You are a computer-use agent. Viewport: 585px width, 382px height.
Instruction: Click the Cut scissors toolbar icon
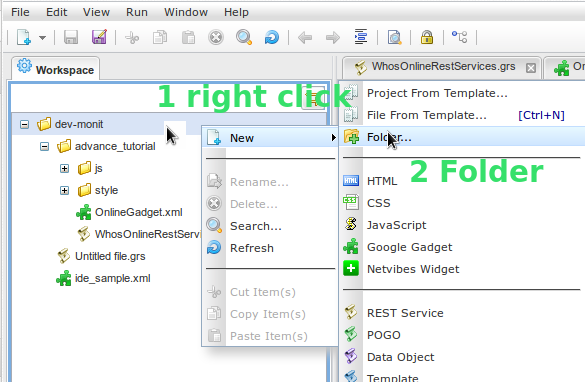tap(132, 38)
